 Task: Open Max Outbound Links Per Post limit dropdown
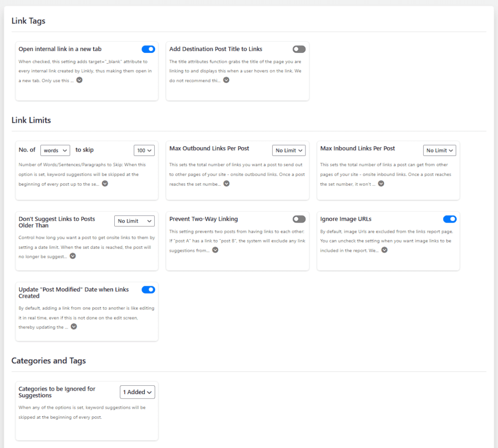288,150
